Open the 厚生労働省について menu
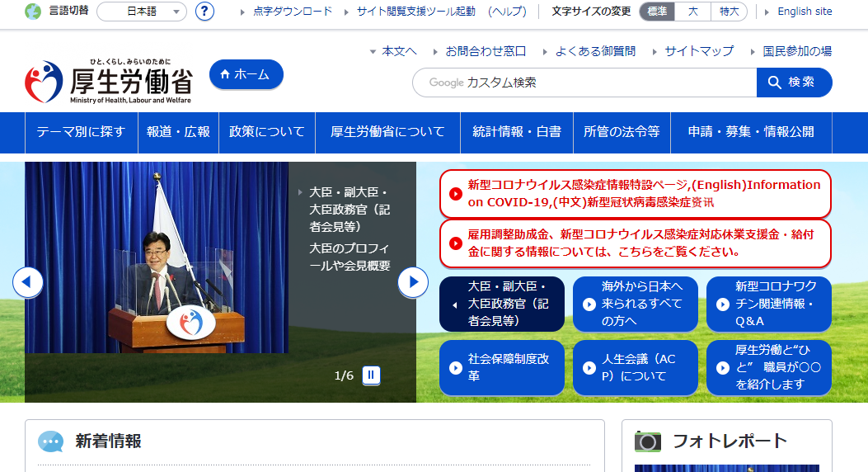The width and height of the screenshot is (868, 472). coord(387,132)
